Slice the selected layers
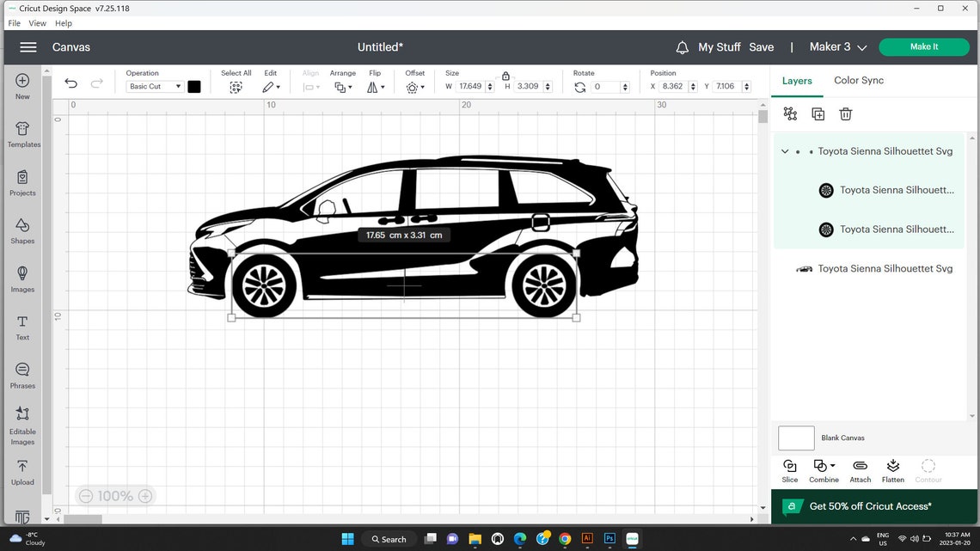The height and width of the screenshot is (551, 980). point(789,469)
